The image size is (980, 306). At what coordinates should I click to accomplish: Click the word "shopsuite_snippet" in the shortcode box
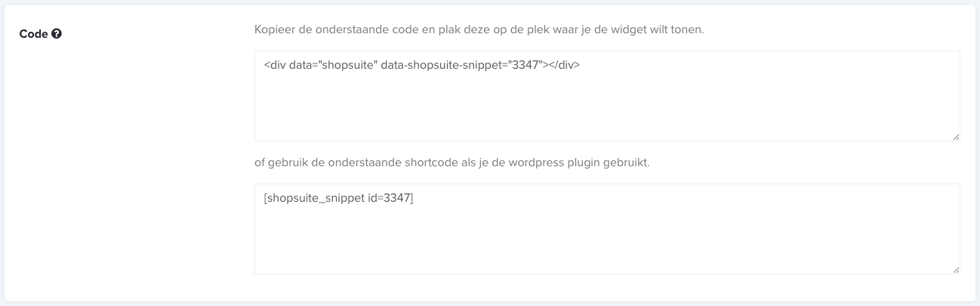click(319, 198)
